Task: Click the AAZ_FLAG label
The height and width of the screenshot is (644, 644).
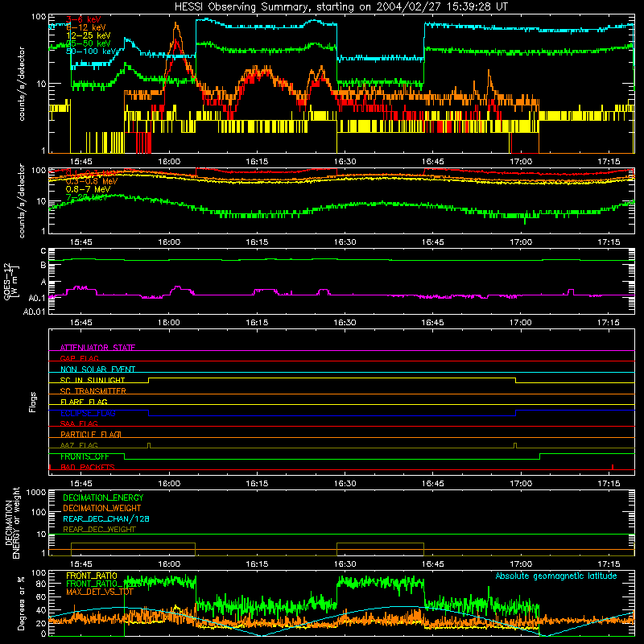Action: [x=79, y=445]
